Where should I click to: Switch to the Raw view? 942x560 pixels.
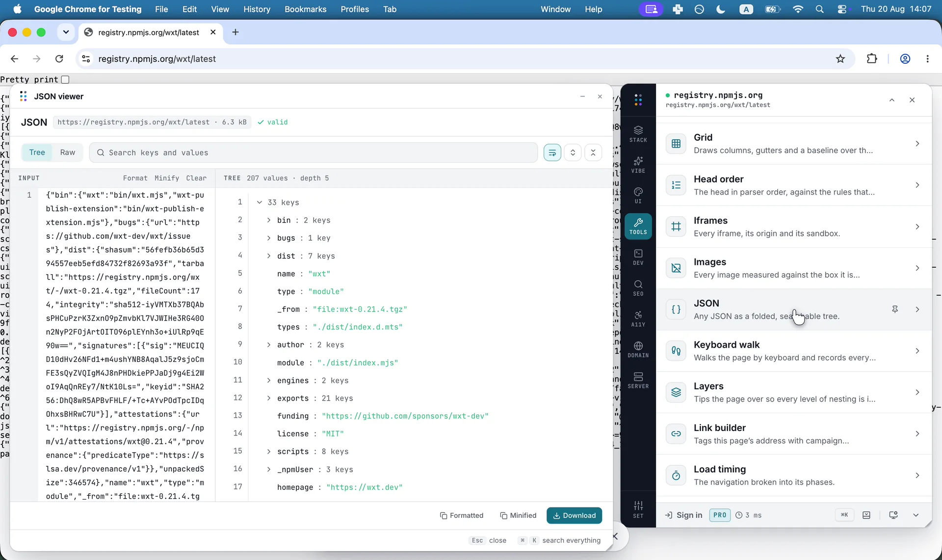click(68, 153)
